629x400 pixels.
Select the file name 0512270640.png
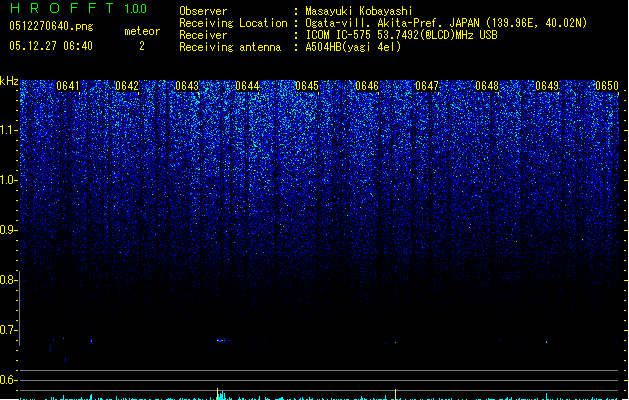click(x=51, y=26)
